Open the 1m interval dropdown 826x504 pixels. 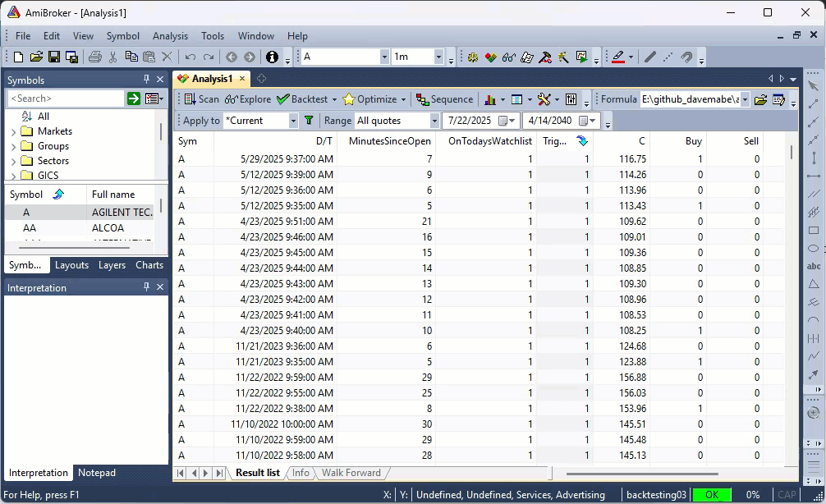point(438,57)
